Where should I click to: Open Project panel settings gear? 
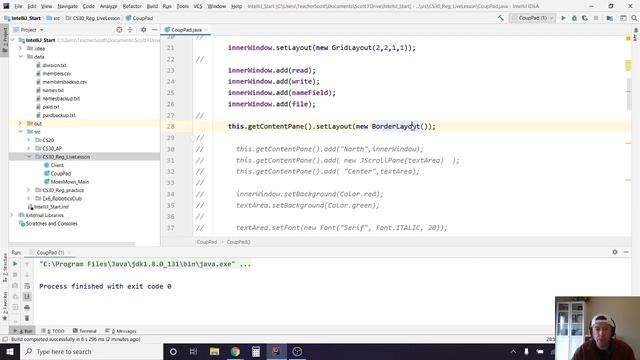(x=143, y=30)
